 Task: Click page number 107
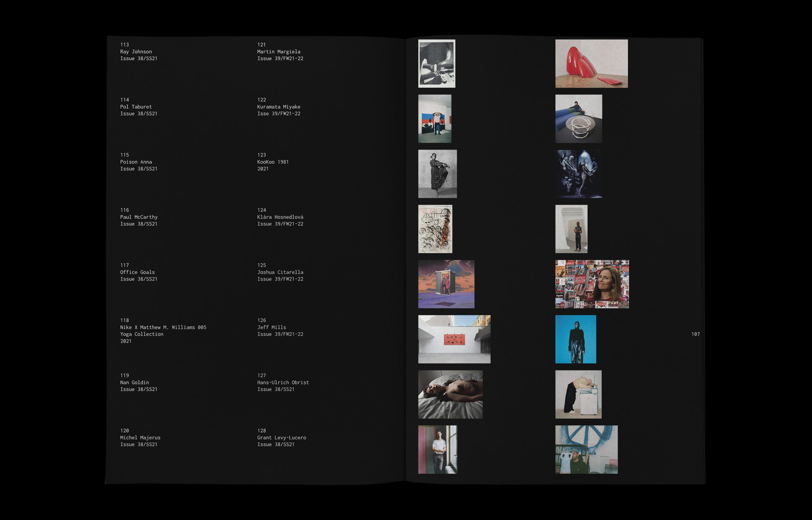(695, 334)
